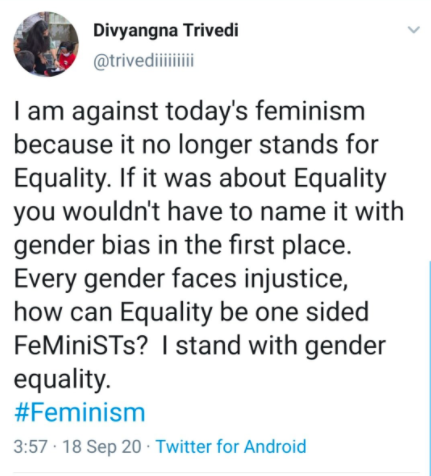Select the person in red in the avatar photo

click(67, 57)
